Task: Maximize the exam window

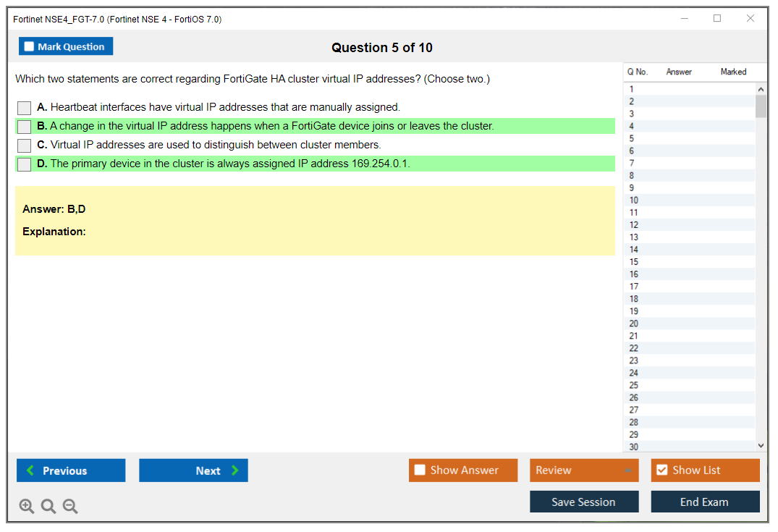Action: tap(717, 19)
